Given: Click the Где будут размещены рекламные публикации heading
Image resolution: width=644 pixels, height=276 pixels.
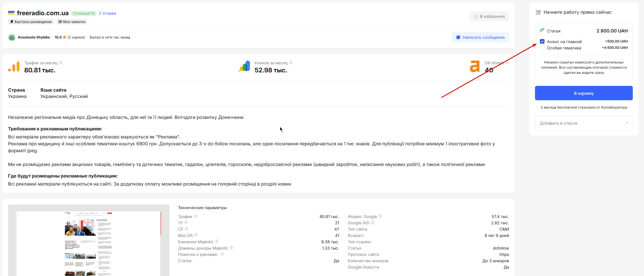Looking at the screenshot, I should pyautogui.click(x=63, y=176).
